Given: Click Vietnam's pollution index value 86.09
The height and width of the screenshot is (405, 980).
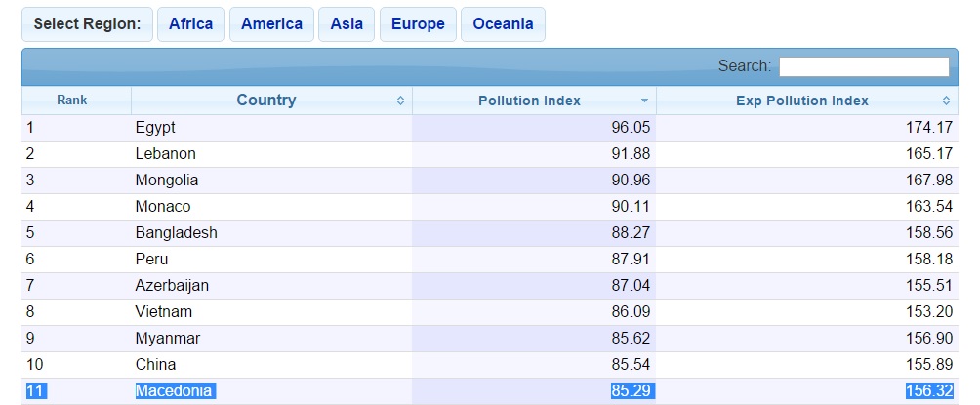Looking at the screenshot, I should [x=631, y=312].
